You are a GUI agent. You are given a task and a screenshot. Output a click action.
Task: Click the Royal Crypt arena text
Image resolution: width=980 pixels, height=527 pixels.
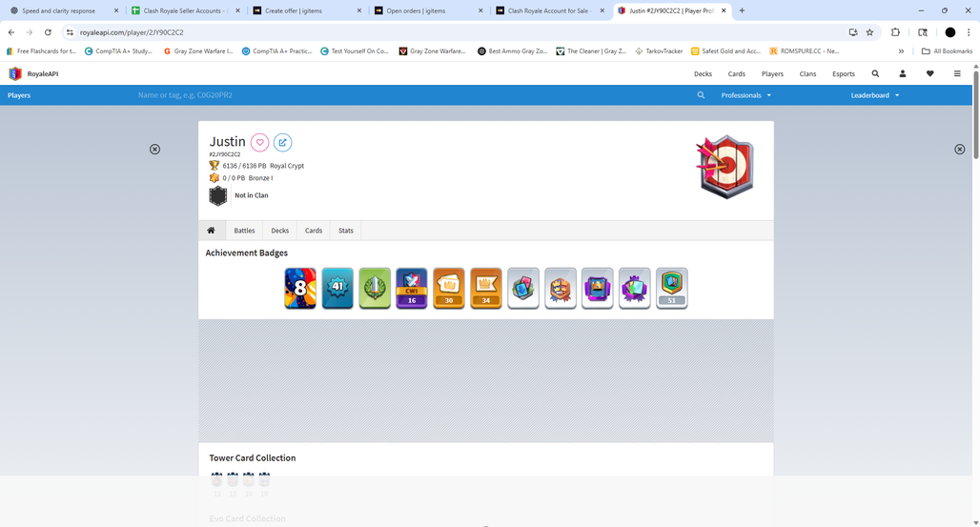pos(287,166)
